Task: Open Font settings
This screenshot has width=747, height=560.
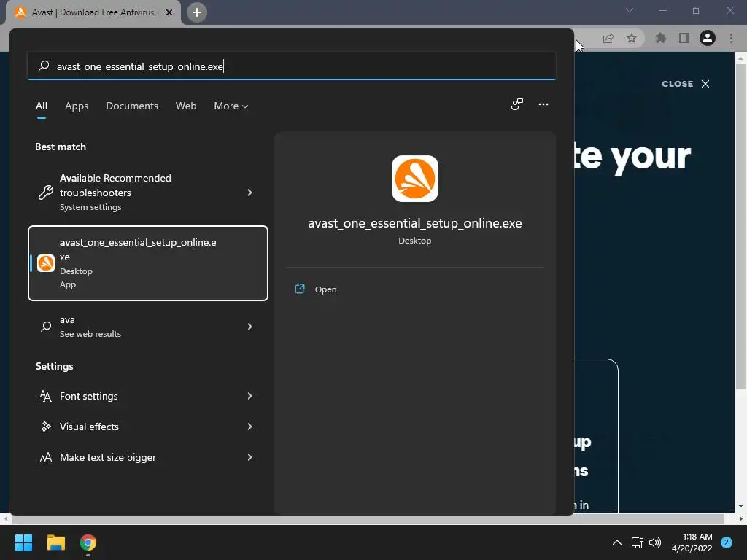Action: 147,396
